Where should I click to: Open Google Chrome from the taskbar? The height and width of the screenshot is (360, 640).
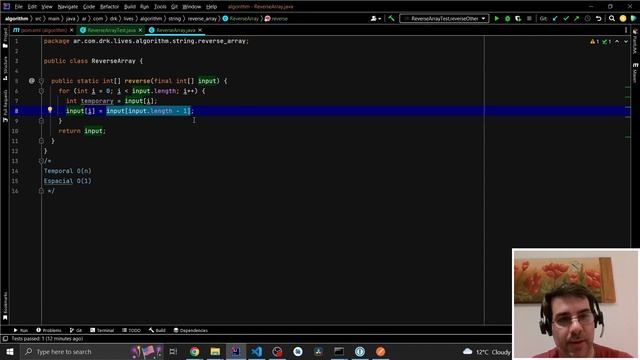point(195,351)
